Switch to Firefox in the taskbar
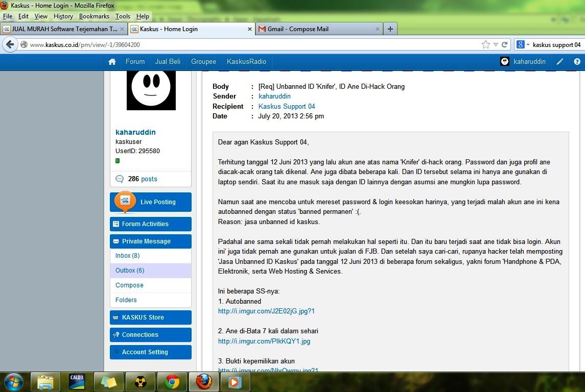 [x=204, y=382]
